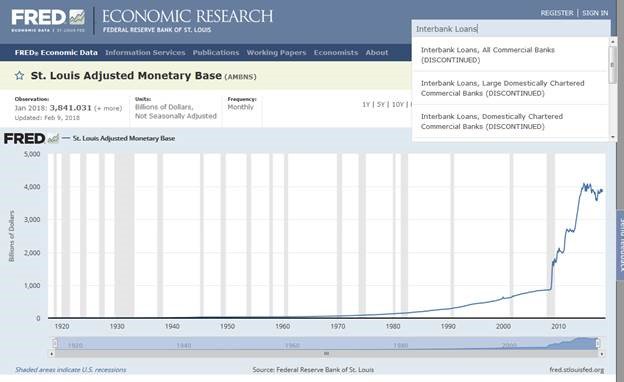The width and height of the screenshot is (624, 382).
Task: Set chart range to 5Y
Action: coord(381,104)
